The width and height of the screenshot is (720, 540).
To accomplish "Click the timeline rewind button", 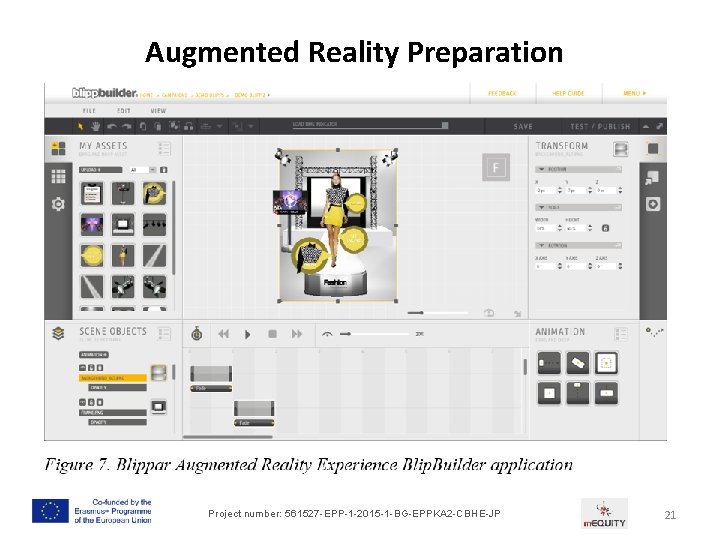I will click(224, 334).
